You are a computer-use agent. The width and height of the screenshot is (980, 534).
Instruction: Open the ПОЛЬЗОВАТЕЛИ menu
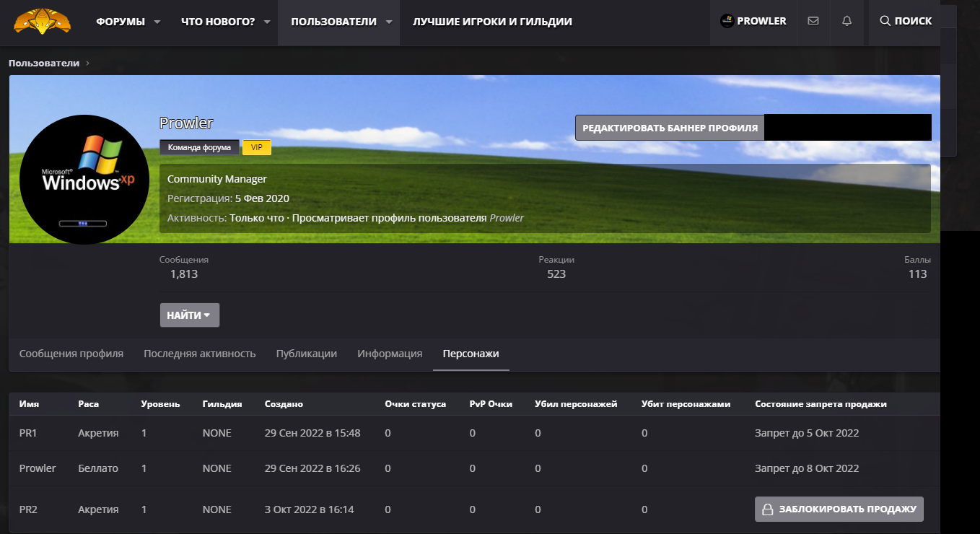point(333,22)
